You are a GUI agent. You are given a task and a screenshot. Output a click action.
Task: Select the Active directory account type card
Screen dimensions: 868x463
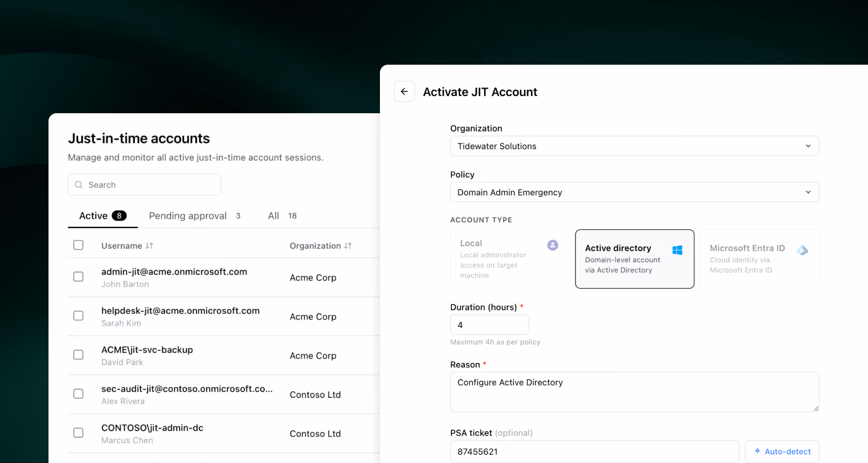click(x=635, y=259)
